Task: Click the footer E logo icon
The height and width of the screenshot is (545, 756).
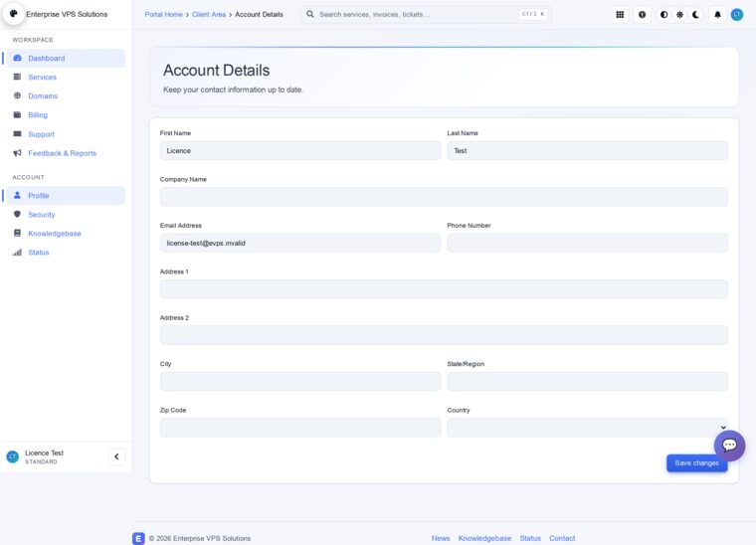Action: click(138, 538)
